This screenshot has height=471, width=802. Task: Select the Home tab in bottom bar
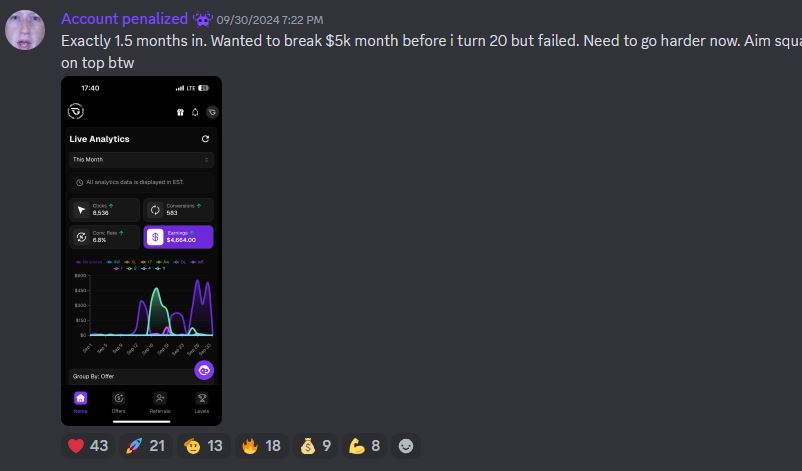(80, 402)
